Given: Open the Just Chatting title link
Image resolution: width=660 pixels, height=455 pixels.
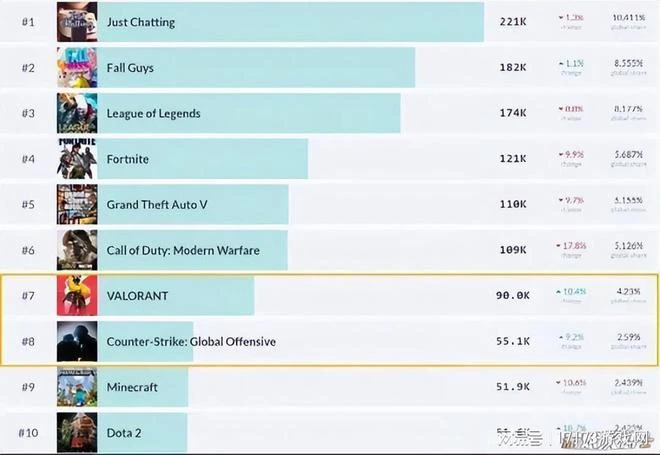Looking at the screenshot, I should [x=140, y=22].
